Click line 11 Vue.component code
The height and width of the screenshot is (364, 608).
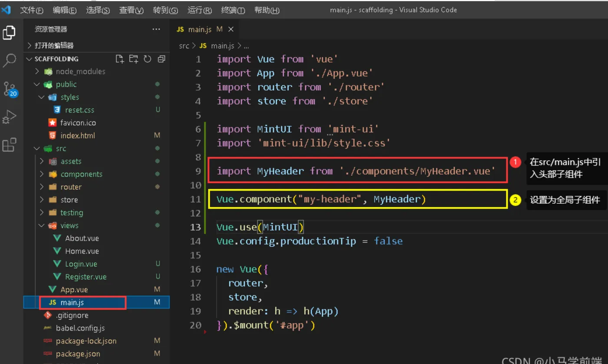(x=321, y=199)
